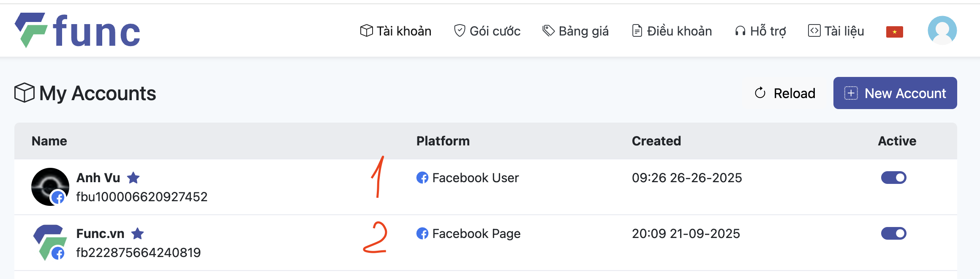Open Tài liệu documentation page
This screenshot has height=279, width=980.
click(836, 31)
